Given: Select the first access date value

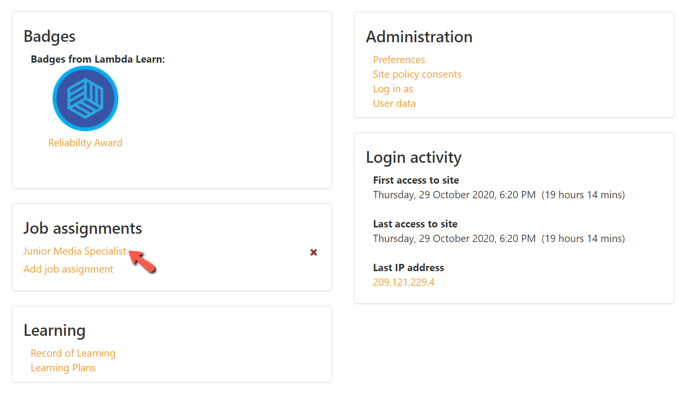Looking at the screenshot, I should (x=499, y=195).
